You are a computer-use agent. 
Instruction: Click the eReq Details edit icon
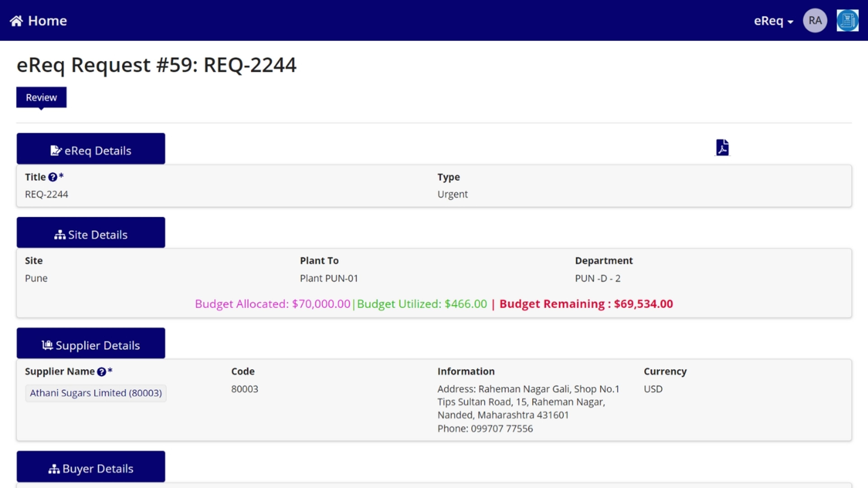[x=56, y=150]
